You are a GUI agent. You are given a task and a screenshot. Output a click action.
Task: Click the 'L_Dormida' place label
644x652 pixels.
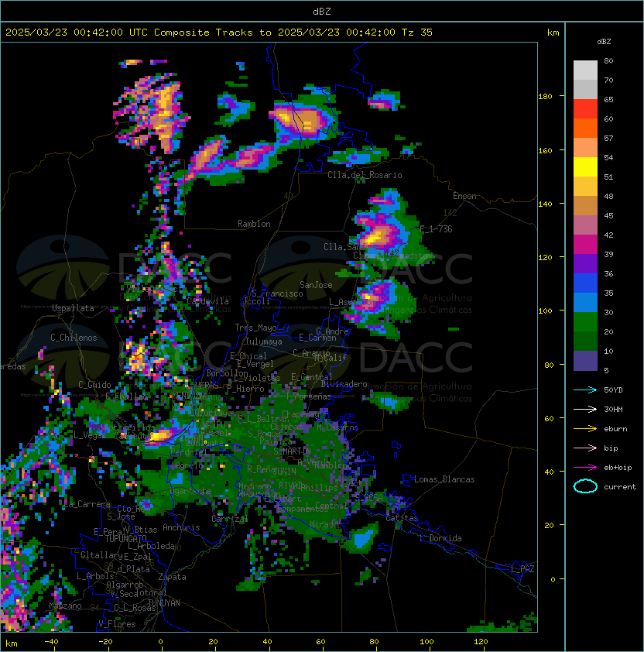click(440, 538)
